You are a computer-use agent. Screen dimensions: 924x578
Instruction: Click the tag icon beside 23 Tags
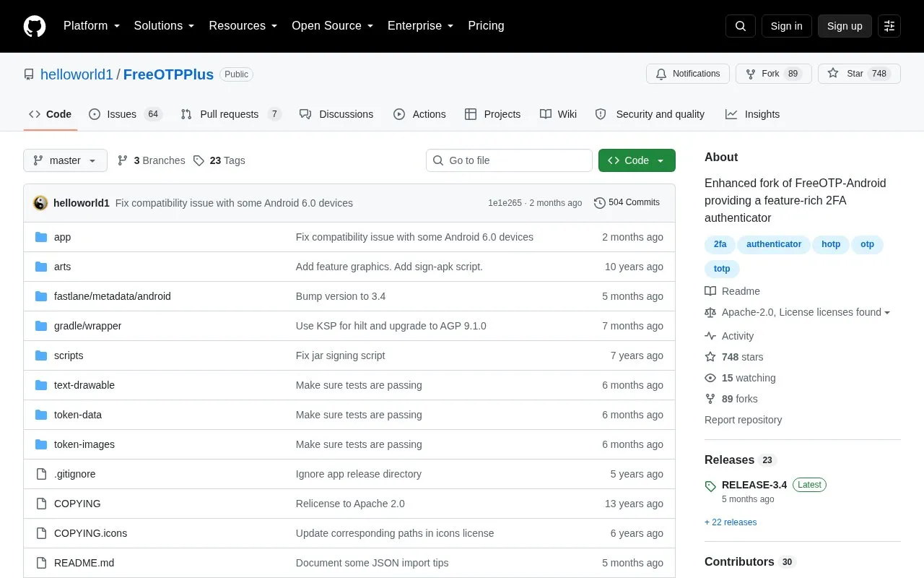coord(199,160)
